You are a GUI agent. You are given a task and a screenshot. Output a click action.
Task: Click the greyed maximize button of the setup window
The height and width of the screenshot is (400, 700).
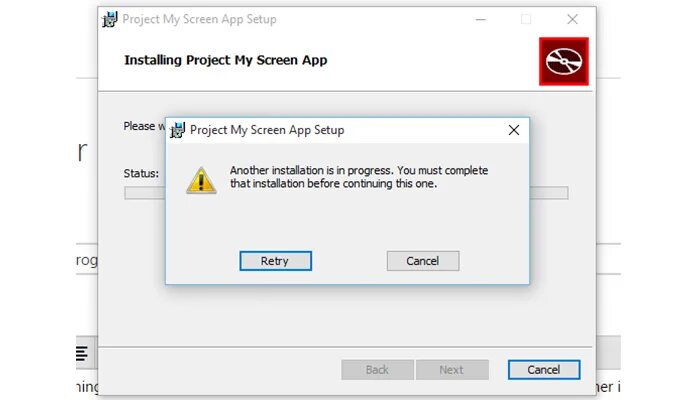tap(526, 19)
